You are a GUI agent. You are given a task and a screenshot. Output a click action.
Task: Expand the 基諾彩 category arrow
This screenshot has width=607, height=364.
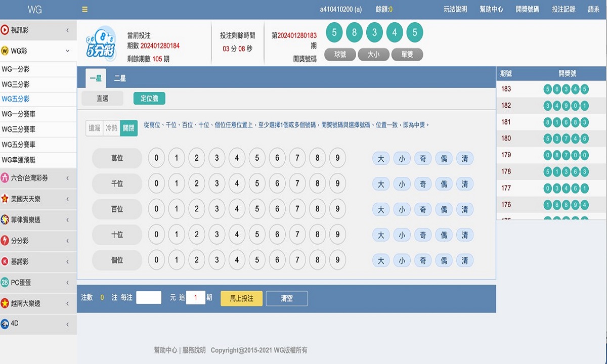(68, 261)
